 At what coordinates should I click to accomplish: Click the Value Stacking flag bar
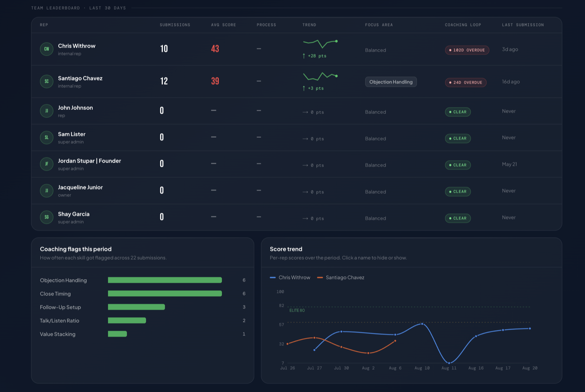117,334
